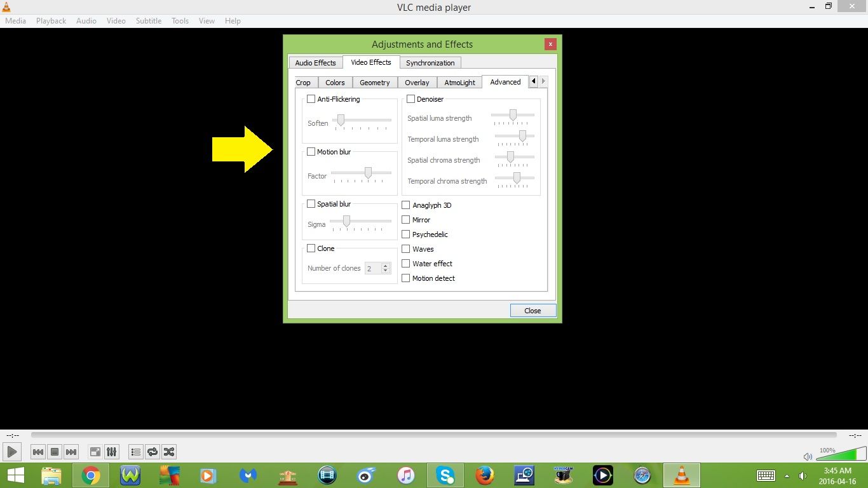
Task: Enable the Anaglyph 3D effect
Action: (x=405, y=205)
